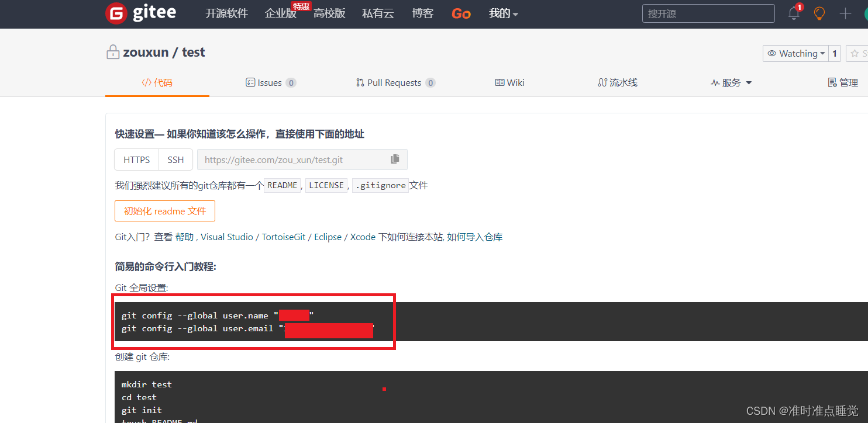This screenshot has height=423, width=868.
Task: Click the 搜开源 search field
Action: 708,13
